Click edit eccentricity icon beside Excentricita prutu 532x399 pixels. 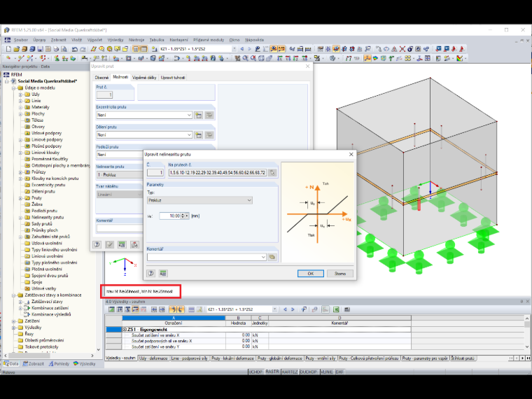(209, 115)
